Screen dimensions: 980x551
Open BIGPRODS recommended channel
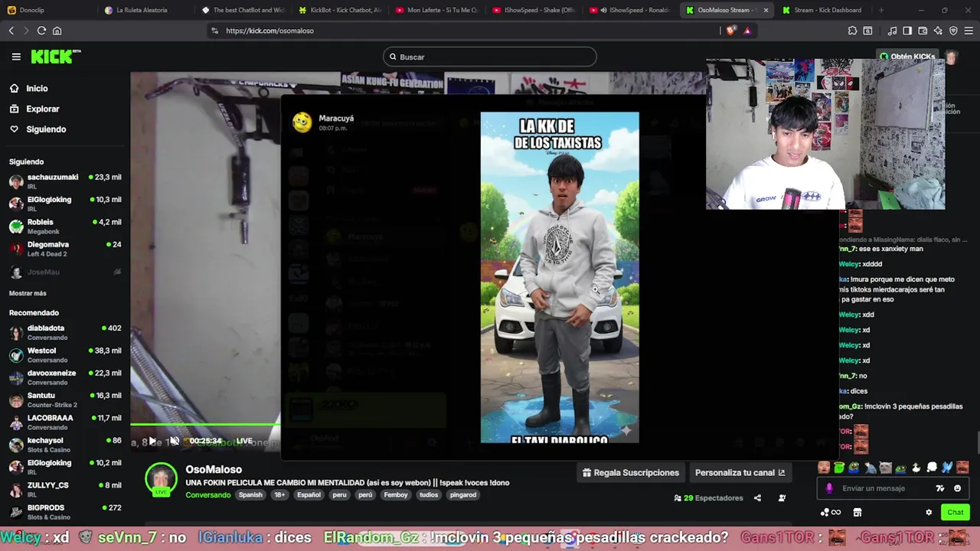click(64, 512)
